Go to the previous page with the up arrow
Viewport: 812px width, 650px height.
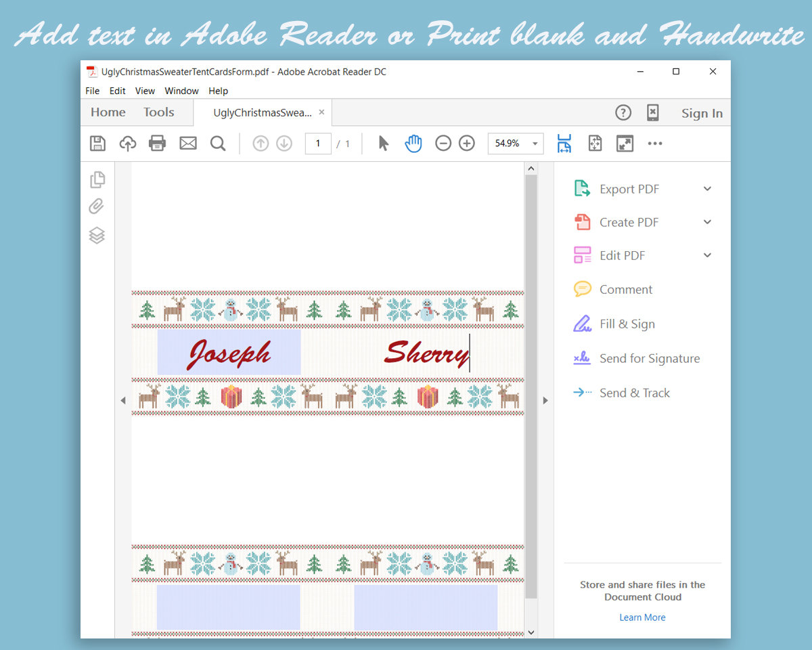click(x=261, y=143)
